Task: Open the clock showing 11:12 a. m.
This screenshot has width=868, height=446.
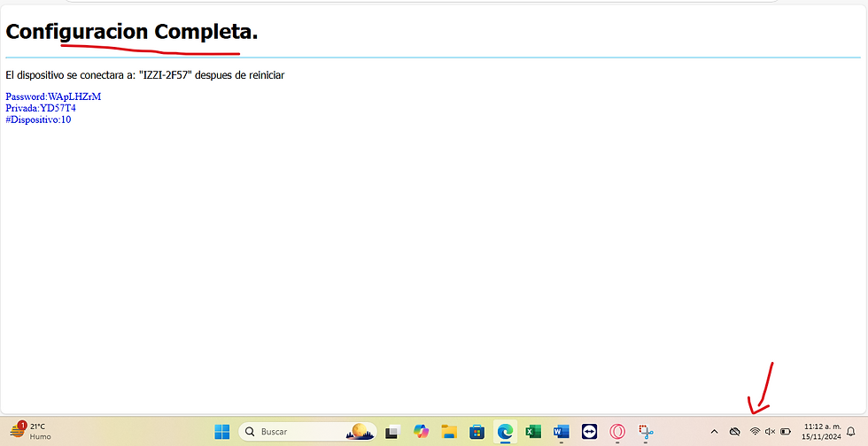Action: (822, 432)
